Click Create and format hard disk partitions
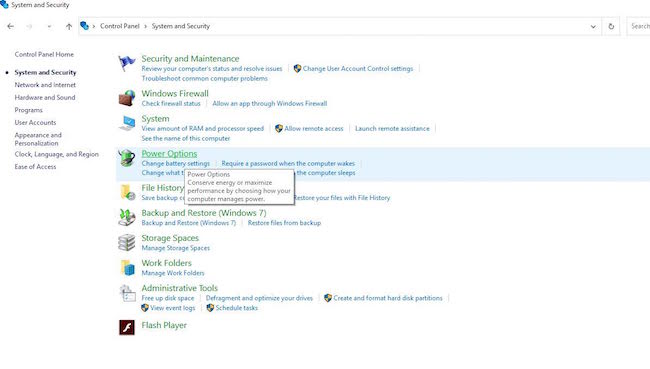The height and width of the screenshot is (369, 650). click(388, 298)
